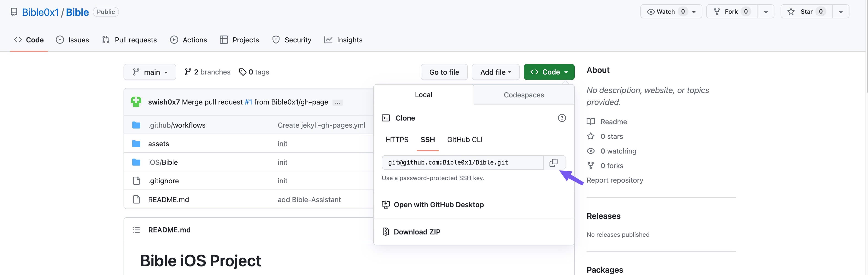
Task: Click the branch icon next to 2 branches
Action: point(188,72)
